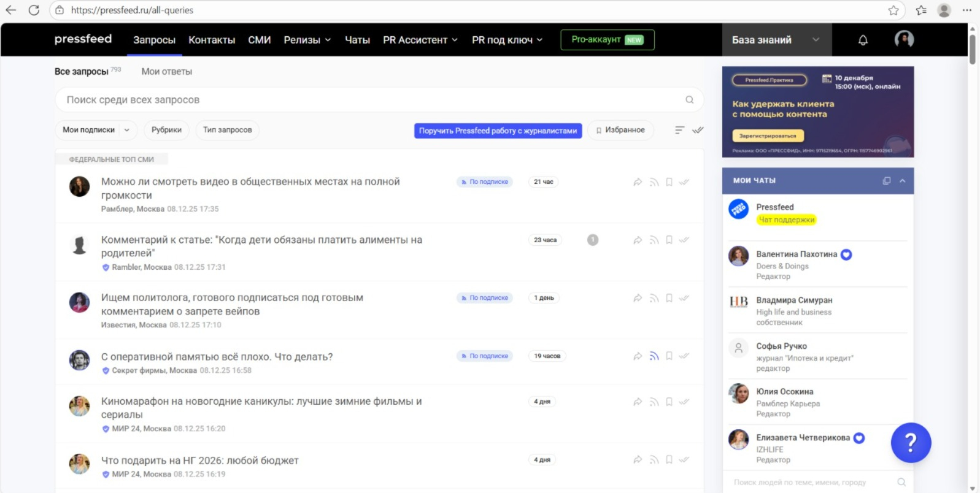Click the blue question mark help button

[911, 443]
